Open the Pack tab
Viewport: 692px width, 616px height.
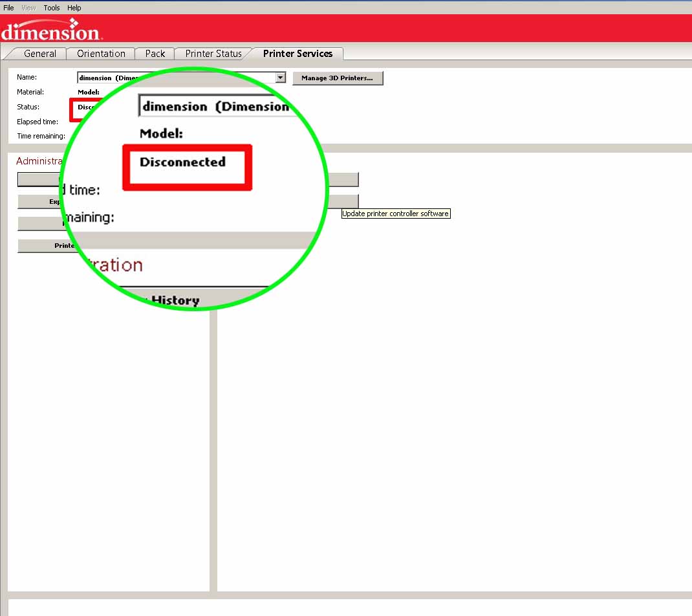click(x=155, y=54)
